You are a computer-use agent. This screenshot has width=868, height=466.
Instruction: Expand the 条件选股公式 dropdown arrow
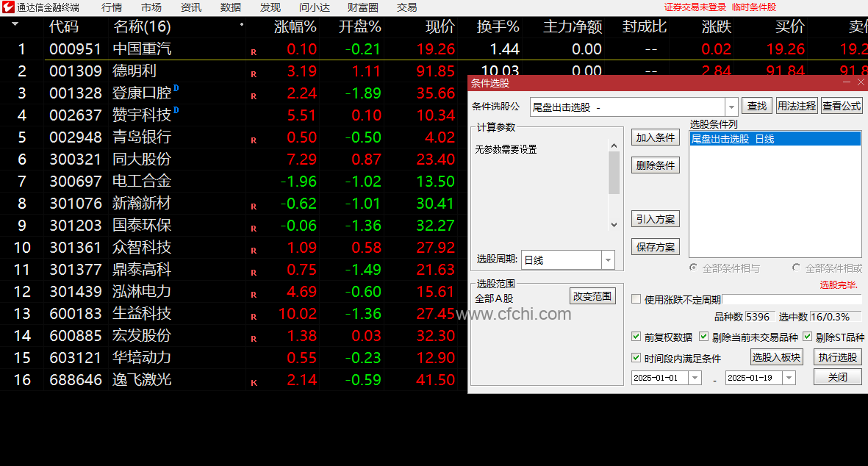click(731, 107)
